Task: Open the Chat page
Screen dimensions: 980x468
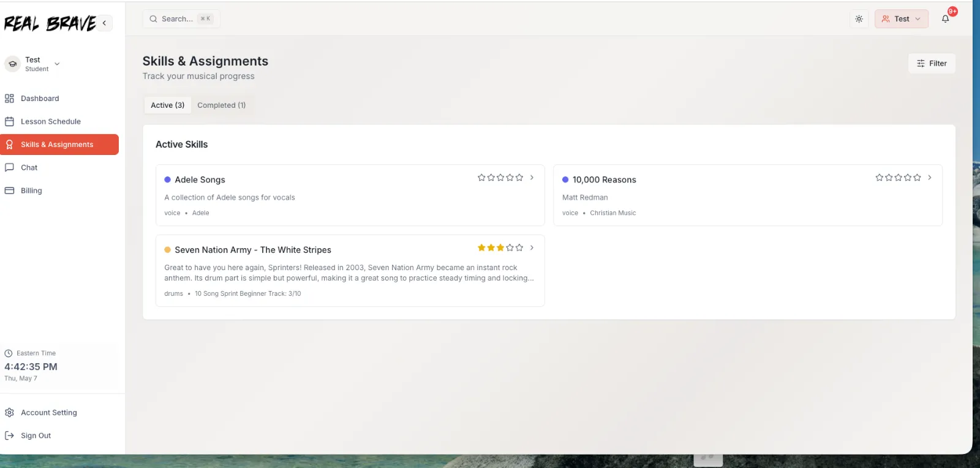Action: (59, 168)
